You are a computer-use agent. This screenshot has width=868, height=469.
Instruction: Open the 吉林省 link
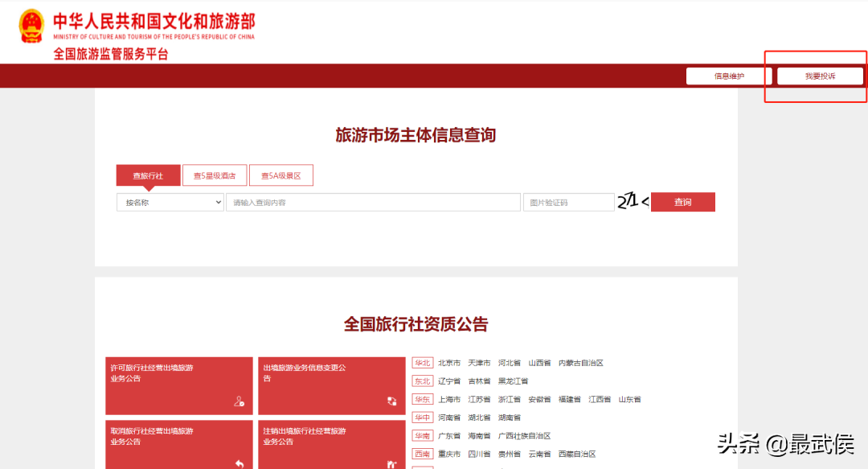[x=479, y=381]
